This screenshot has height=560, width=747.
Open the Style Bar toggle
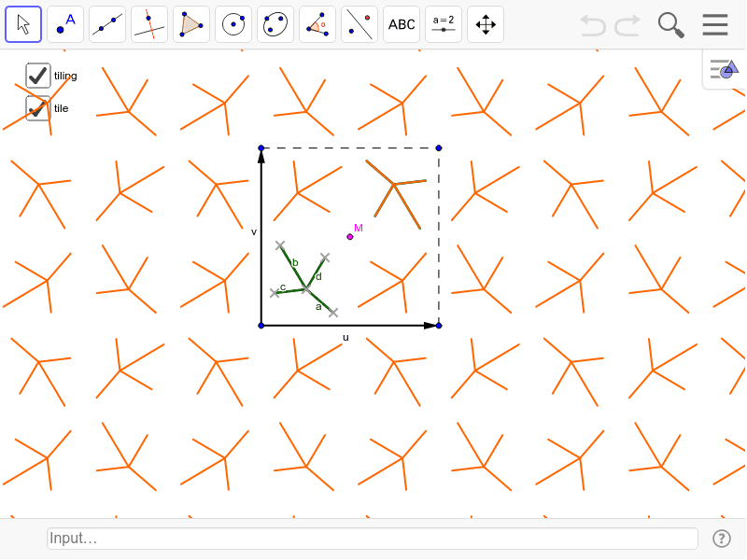(x=724, y=69)
